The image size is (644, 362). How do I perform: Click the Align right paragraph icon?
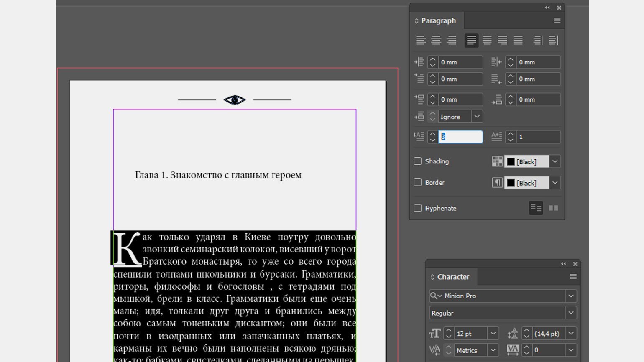click(451, 40)
